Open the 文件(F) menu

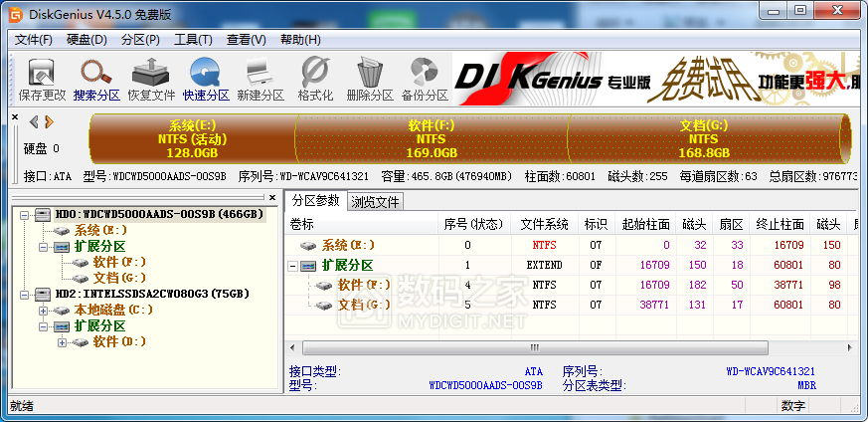pos(33,40)
